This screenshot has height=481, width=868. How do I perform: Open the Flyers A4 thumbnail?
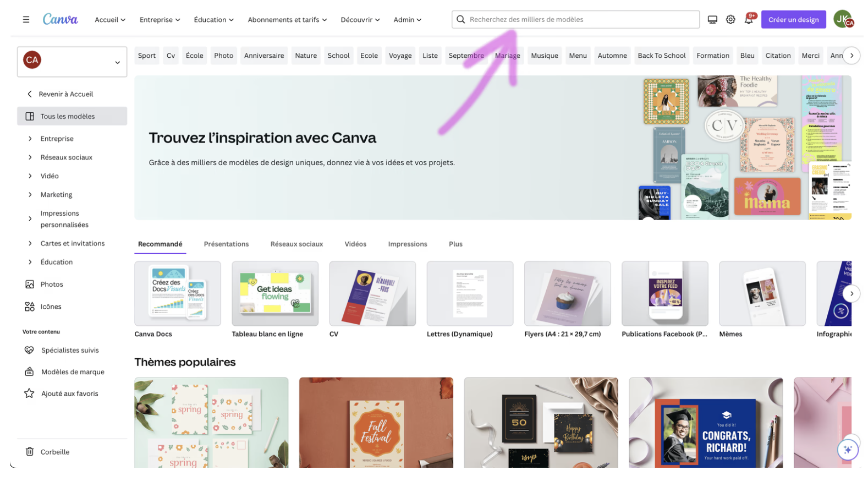567,293
